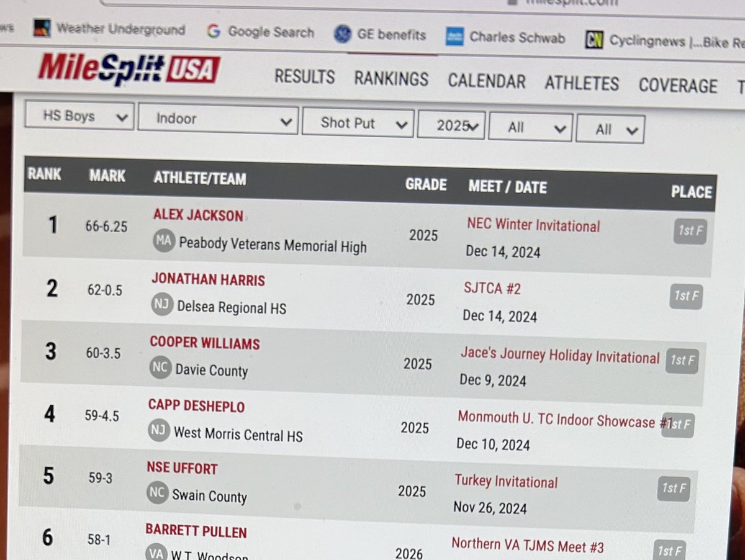Click Peabody Veterans Memorial High team
Viewport: 745px width, 560px height.
coord(273,245)
